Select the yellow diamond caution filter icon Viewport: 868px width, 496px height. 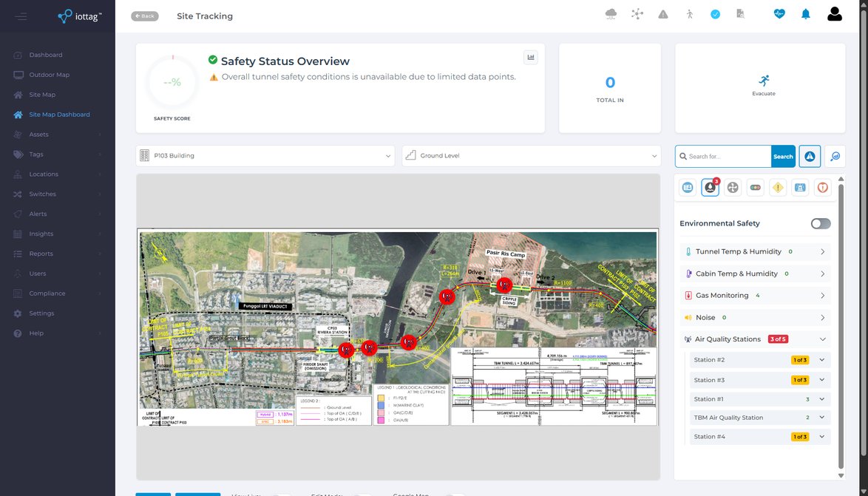(x=778, y=188)
